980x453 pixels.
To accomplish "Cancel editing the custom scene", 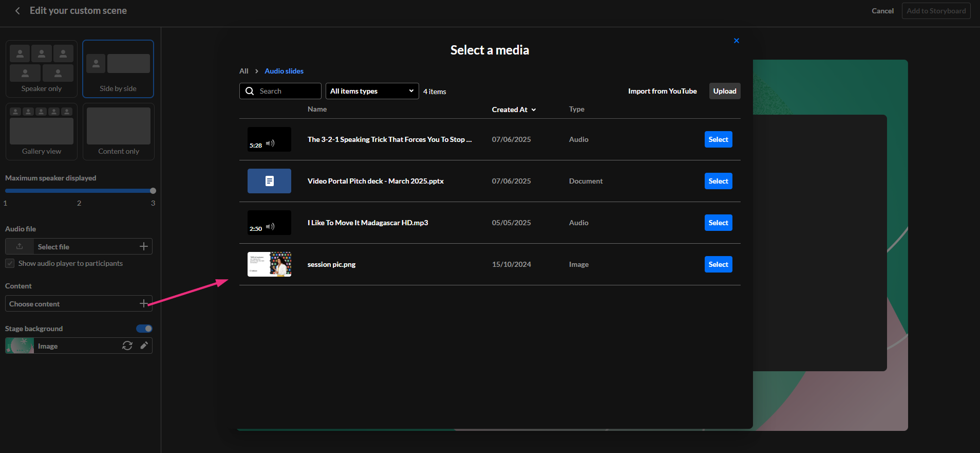I will coord(882,11).
